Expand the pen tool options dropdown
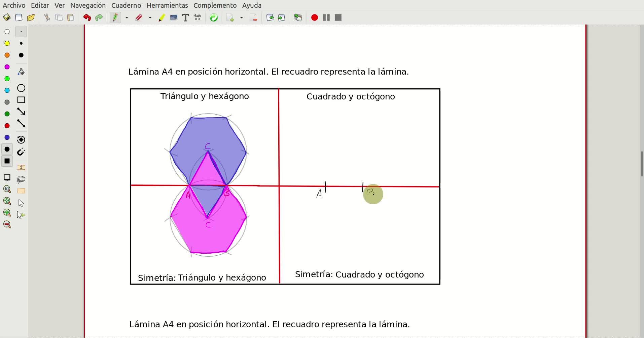 (x=127, y=18)
